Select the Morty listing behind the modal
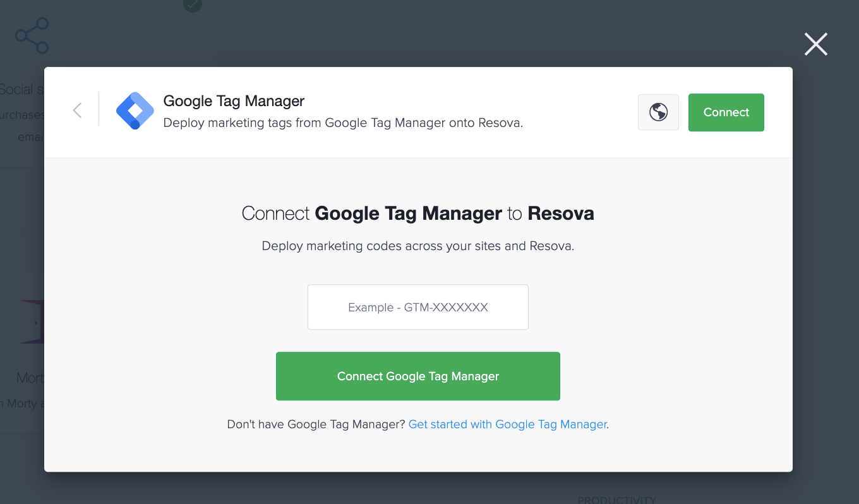The height and width of the screenshot is (504, 859). click(25, 377)
